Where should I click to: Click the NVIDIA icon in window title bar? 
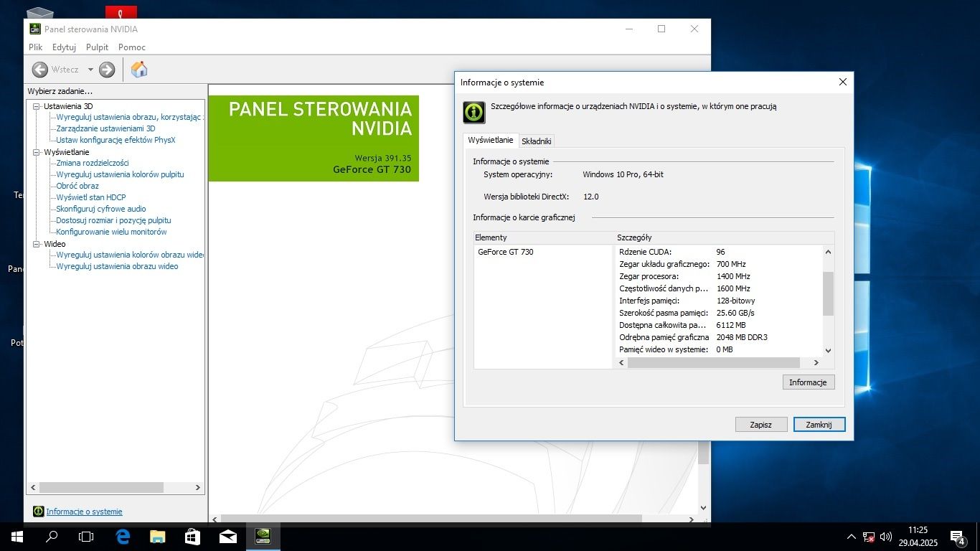(35, 29)
